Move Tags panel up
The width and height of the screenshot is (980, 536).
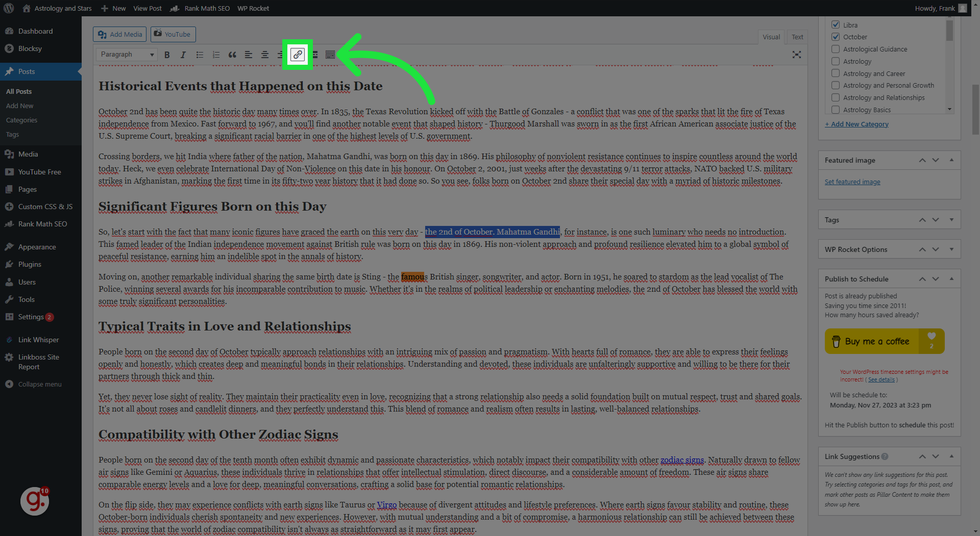[x=922, y=220]
